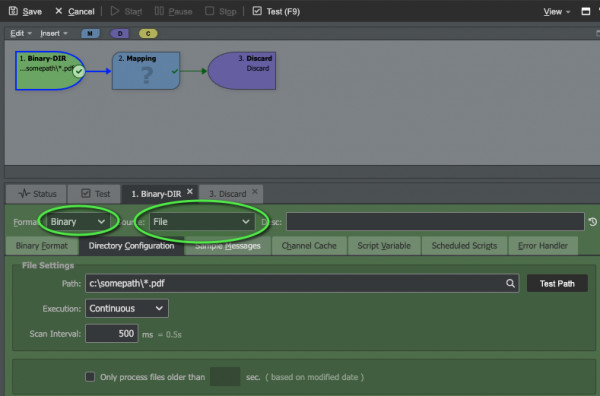This screenshot has width=600, height=396.
Task: Click the Stop button
Action: click(x=221, y=11)
